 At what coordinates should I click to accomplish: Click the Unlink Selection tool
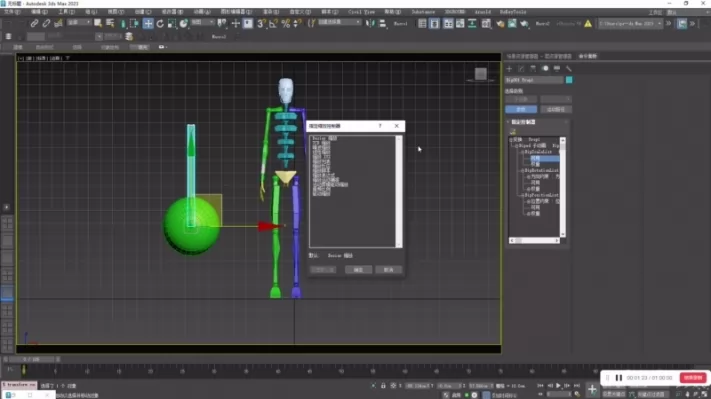click(x=46, y=23)
